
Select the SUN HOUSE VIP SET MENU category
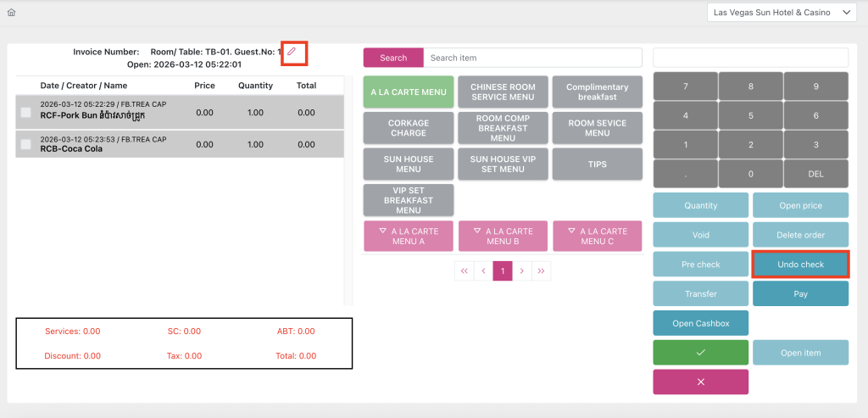[503, 164]
